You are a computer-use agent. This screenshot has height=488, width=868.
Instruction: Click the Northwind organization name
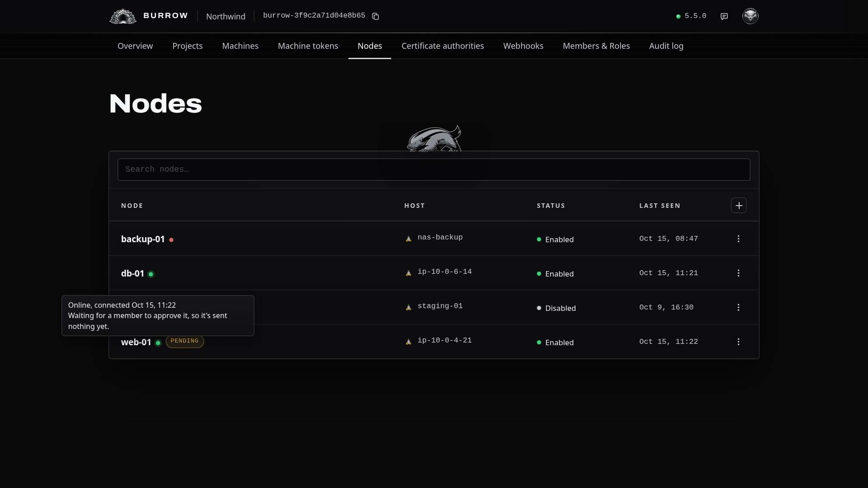tap(226, 17)
